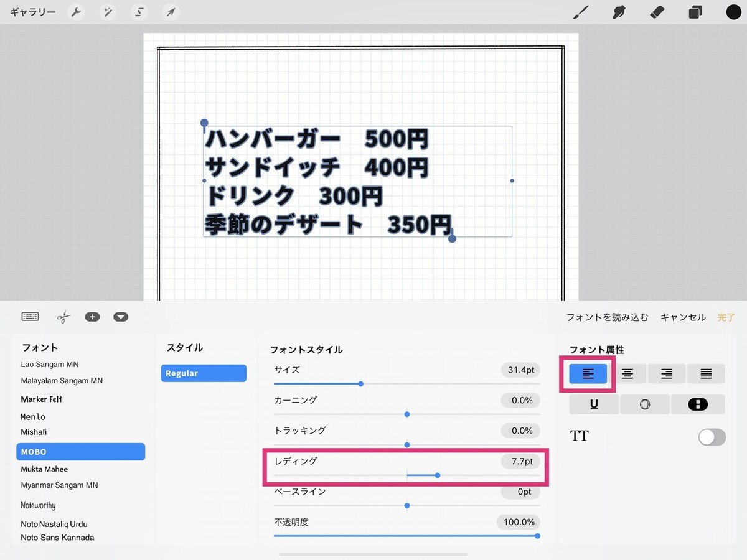The image size is (747, 560).
Task: Click the text box left-edge handle
Action: (x=204, y=181)
